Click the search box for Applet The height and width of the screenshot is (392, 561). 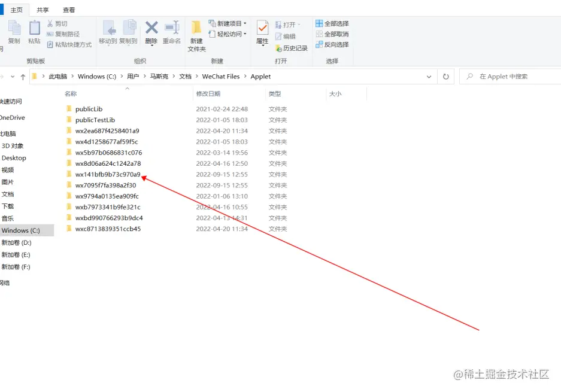coord(510,77)
